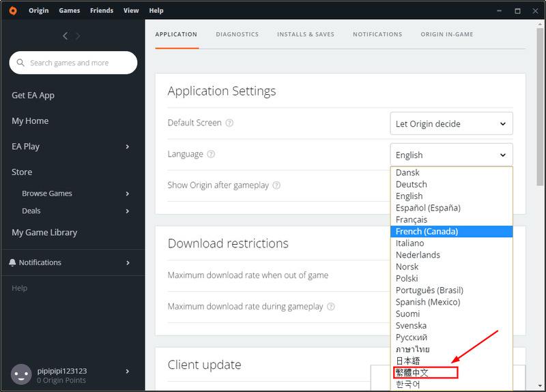
Task: Show help for Show Origin after gameplay
Action: [276, 185]
